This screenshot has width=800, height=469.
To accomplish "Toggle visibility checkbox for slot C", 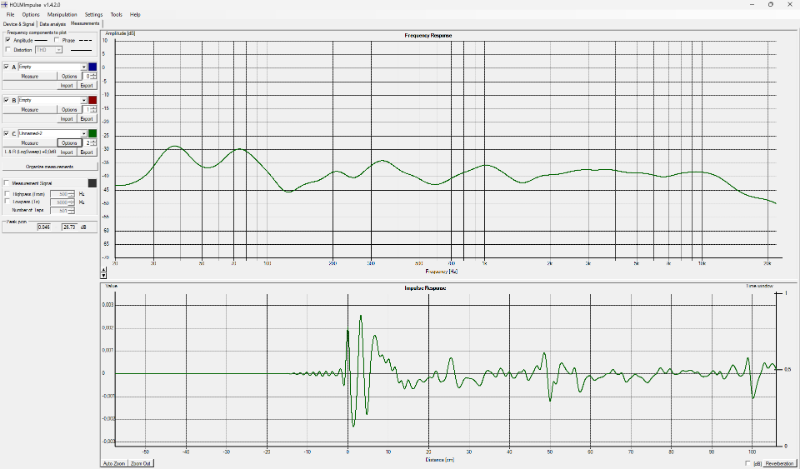I will tap(6, 133).
